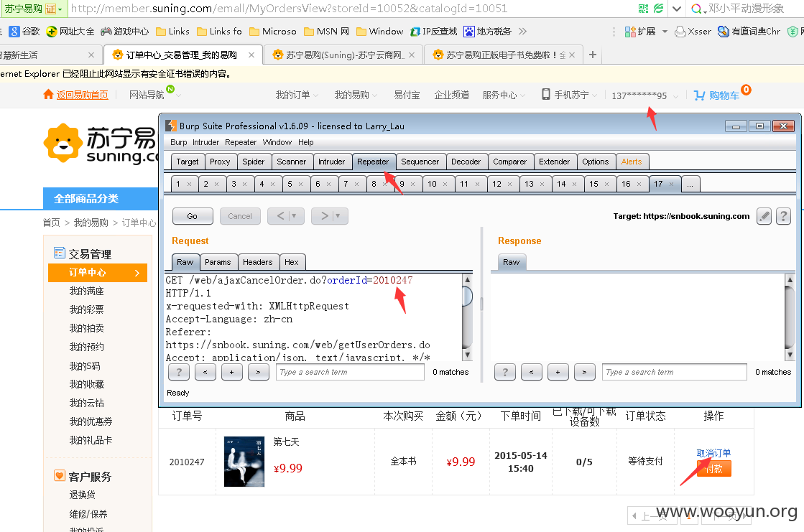This screenshot has width=804, height=532.
Task: Expand the 我的易购 dropdown in top nav
Action: coord(375,95)
